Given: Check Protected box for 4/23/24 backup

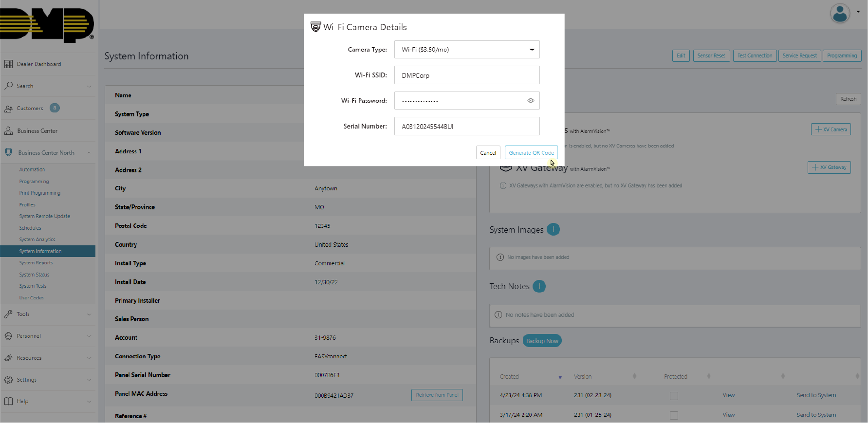Looking at the screenshot, I should pos(674,396).
